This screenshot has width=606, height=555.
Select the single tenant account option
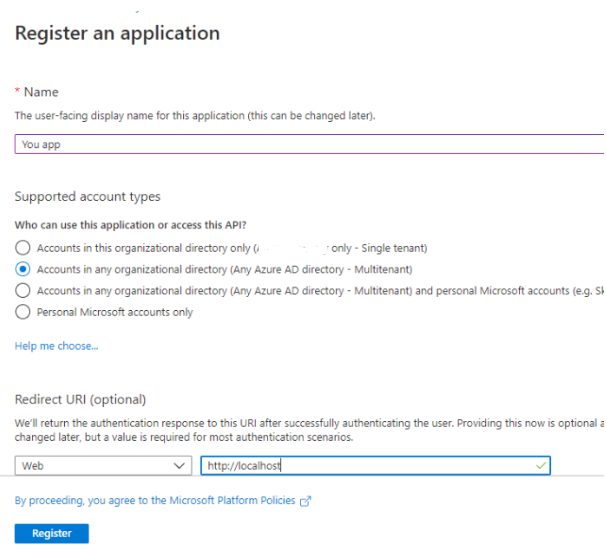(23, 248)
